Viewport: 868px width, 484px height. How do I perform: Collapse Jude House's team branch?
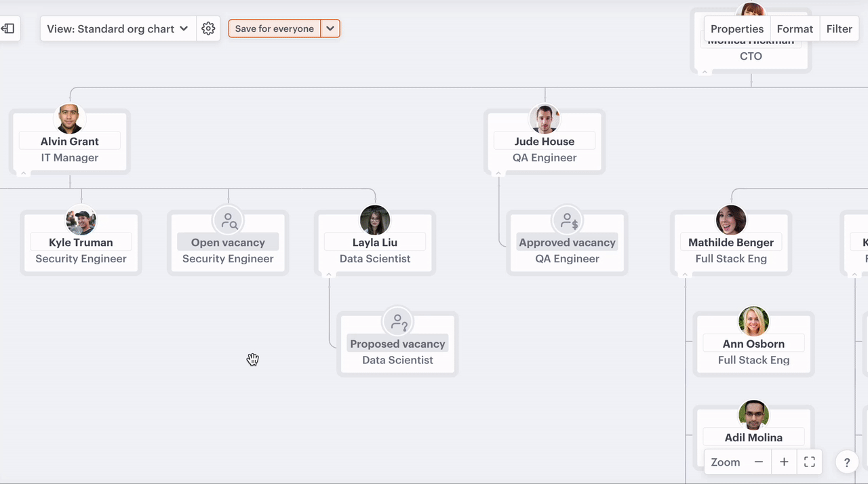tap(498, 174)
